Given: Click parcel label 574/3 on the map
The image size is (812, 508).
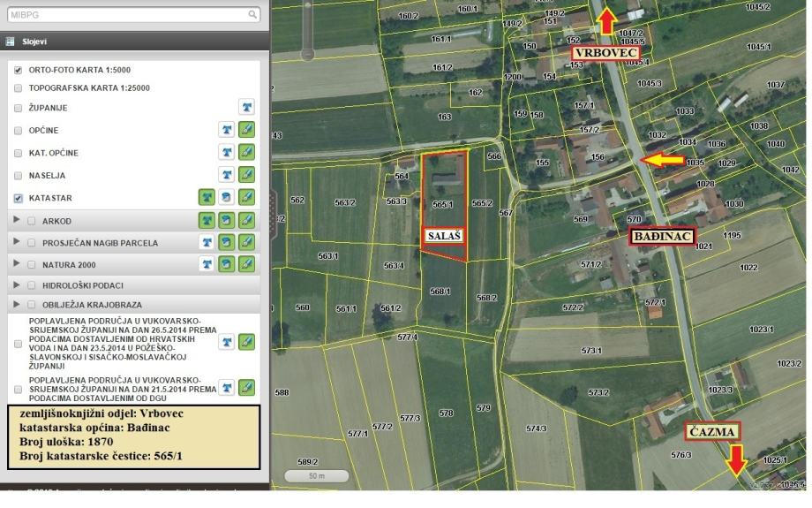Looking at the screenshot, I should pos(536,428).
